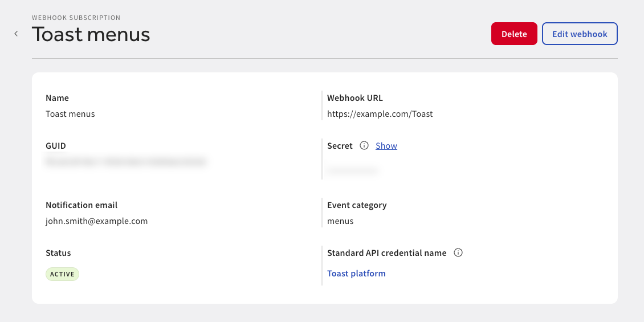Go back using the left chevron arrow

pyautogui.click(x=16, y=34)
